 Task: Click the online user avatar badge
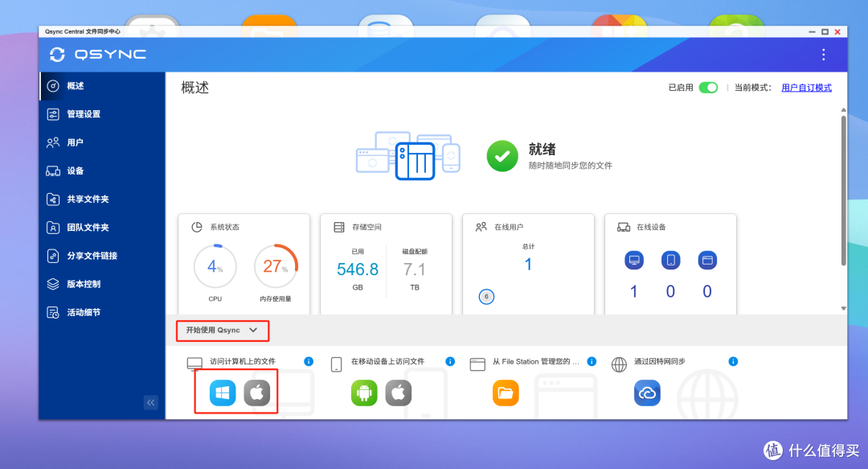(x=486, y=297)
